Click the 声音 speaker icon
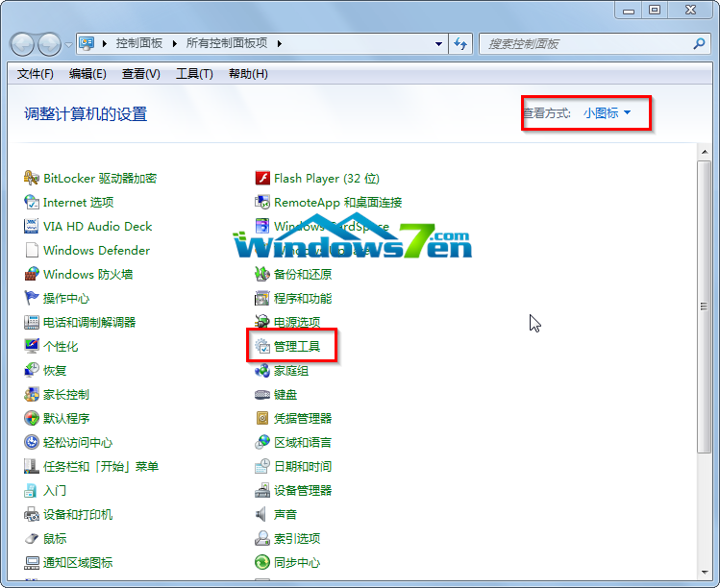This screenshot has width=720, height=588. tap(262, 514)
